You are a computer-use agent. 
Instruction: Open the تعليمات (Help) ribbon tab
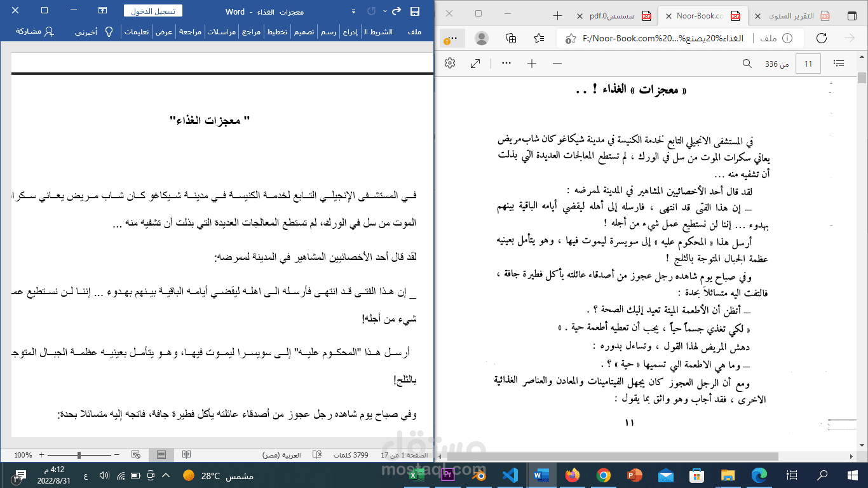(x=137, y=32)
